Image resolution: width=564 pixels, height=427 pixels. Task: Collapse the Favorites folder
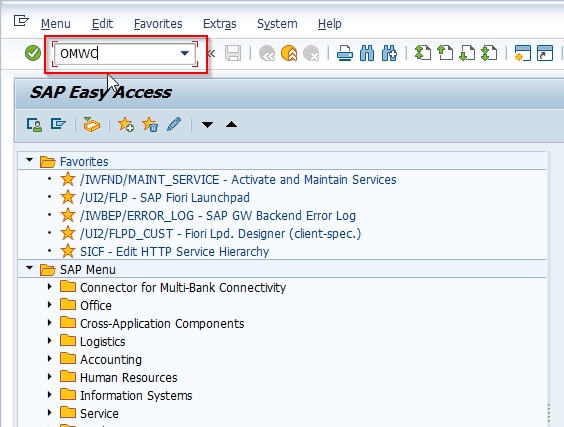(29, 159)
